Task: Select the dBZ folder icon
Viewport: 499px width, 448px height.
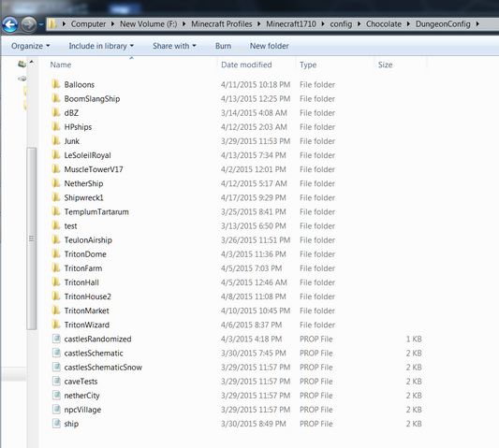Action: tap(56, 112)
